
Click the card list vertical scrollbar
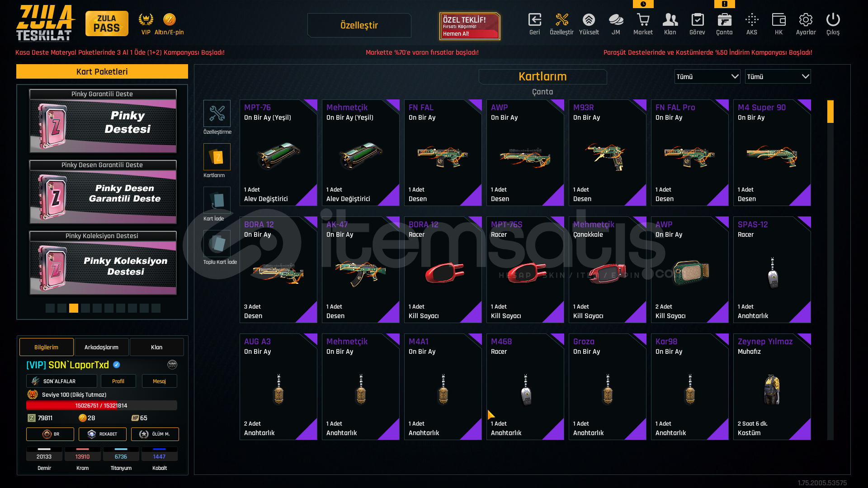[830, 270]
